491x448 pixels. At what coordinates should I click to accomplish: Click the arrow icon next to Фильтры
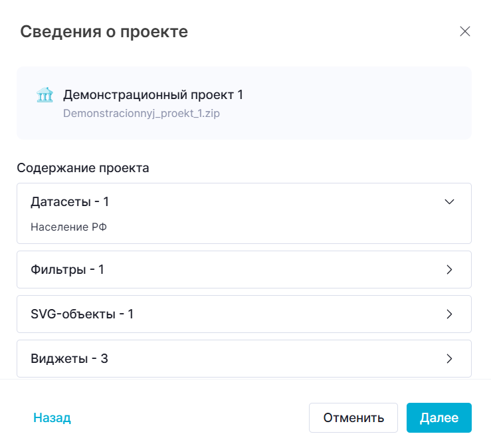click(x=449, y=270)
